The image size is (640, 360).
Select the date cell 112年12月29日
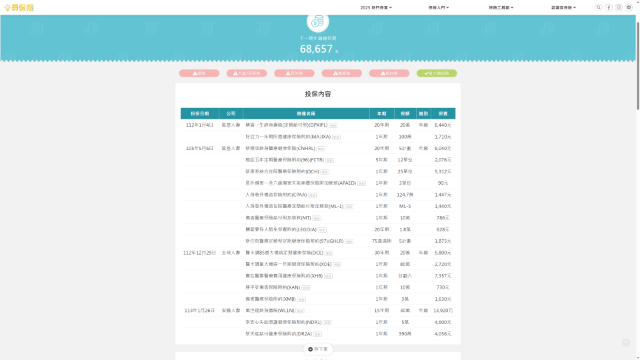(200, 253)
